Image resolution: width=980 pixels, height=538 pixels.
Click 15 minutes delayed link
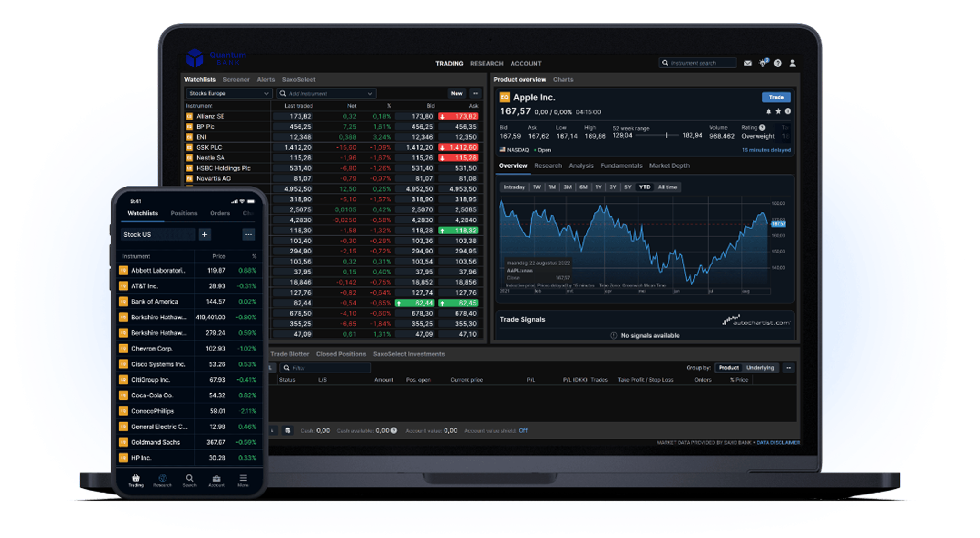766,150
